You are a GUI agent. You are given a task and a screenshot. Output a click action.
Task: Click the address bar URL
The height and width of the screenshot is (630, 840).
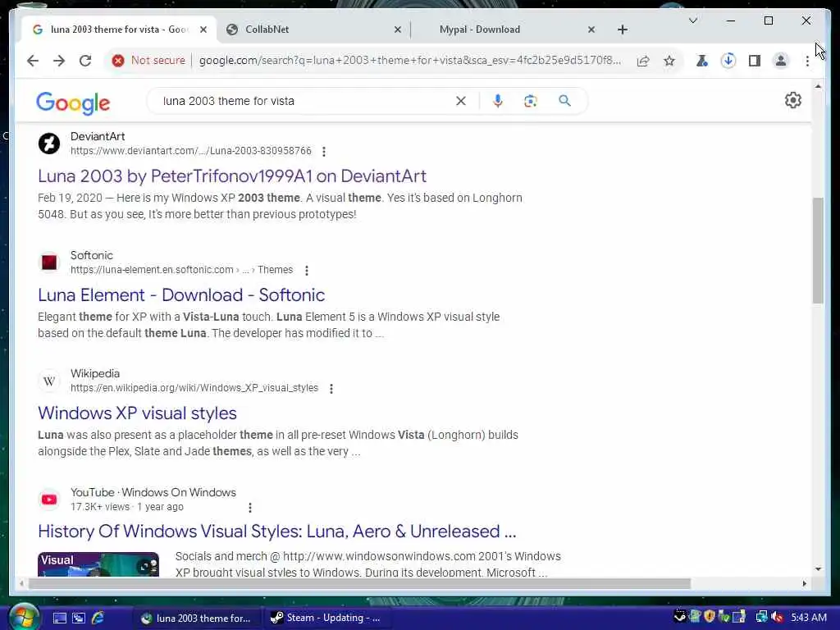410,61
